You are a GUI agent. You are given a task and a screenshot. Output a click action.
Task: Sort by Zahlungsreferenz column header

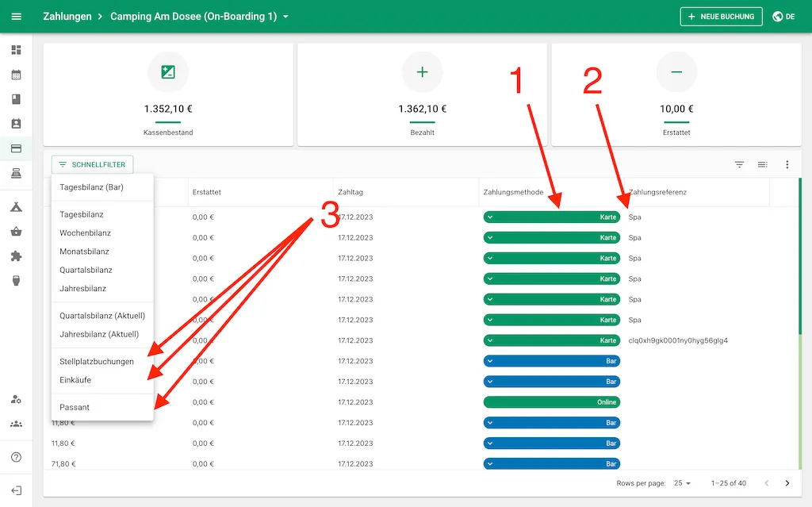point(657,192)
